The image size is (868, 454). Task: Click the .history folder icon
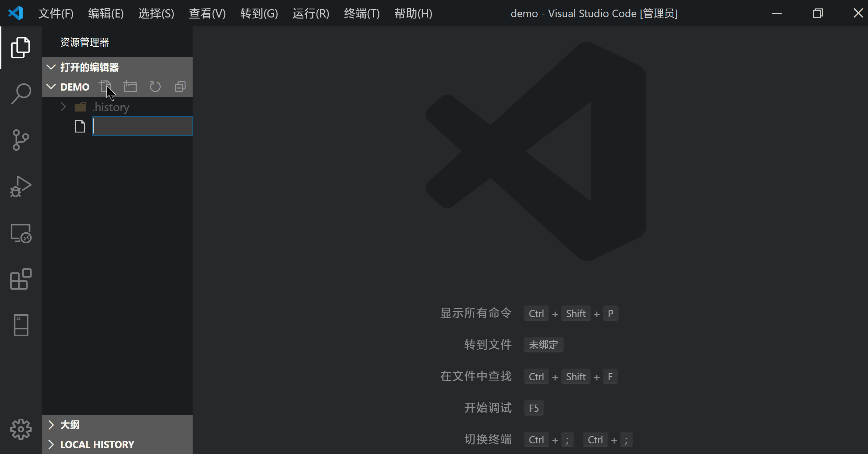(80, 107)
